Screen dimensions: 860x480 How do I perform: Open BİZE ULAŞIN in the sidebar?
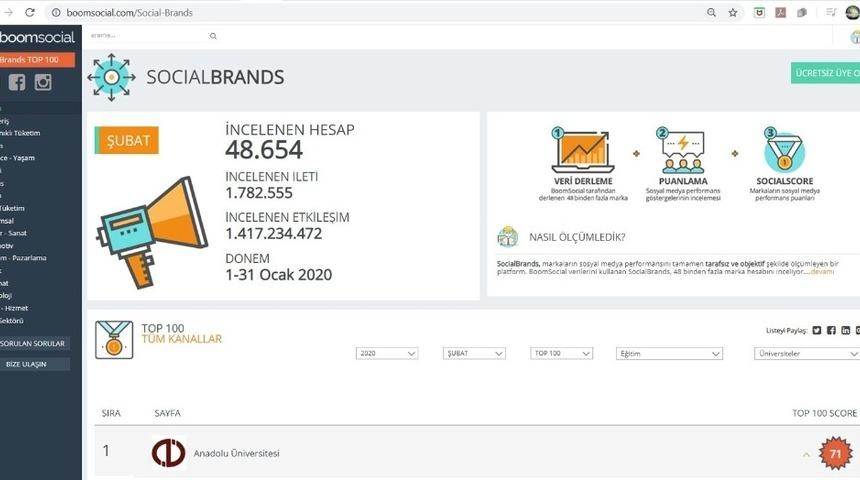click(x=27, y=364)
